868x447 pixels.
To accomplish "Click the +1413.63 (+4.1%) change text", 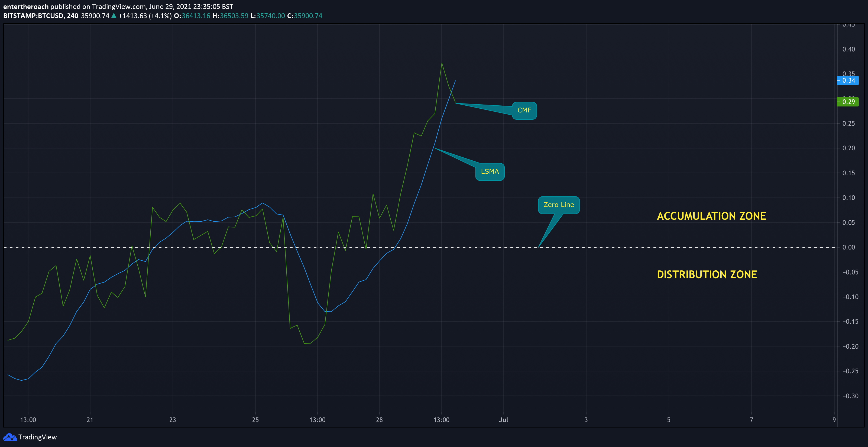I will [145, 16].
